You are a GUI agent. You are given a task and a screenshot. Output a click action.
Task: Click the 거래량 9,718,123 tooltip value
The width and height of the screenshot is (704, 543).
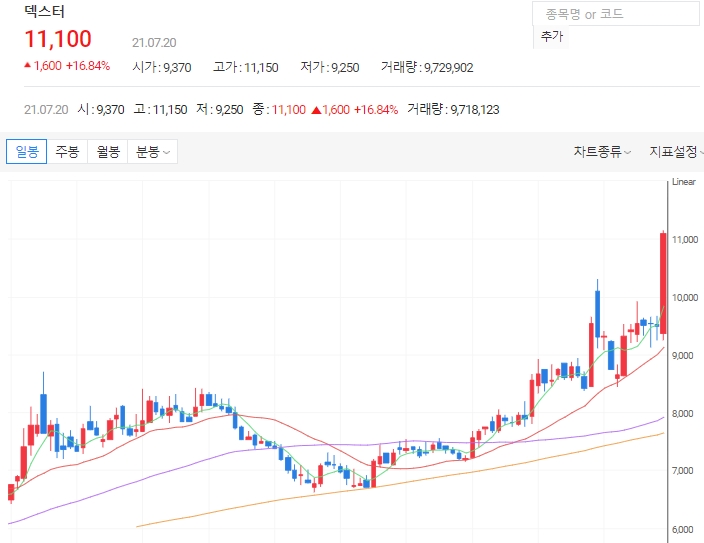click(453, 109)
